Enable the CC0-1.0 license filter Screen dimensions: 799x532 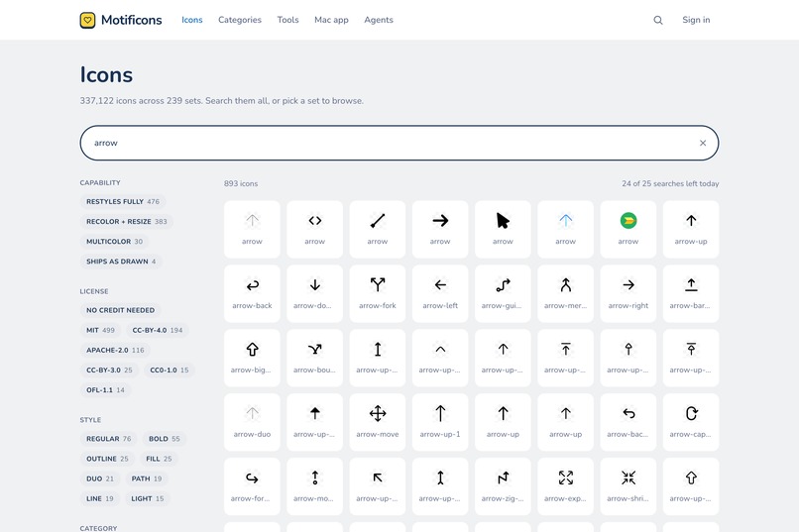[170, 370]
